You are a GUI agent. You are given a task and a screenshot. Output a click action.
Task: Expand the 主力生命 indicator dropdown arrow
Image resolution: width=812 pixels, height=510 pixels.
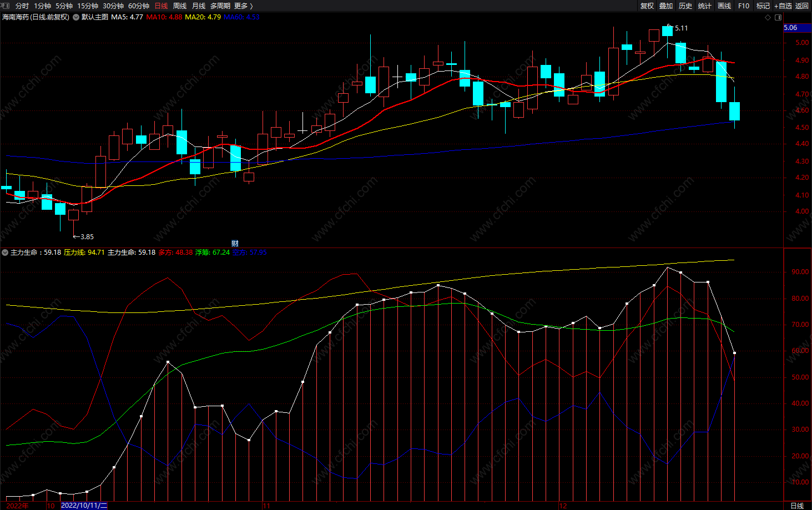click(x=5, y=253)
